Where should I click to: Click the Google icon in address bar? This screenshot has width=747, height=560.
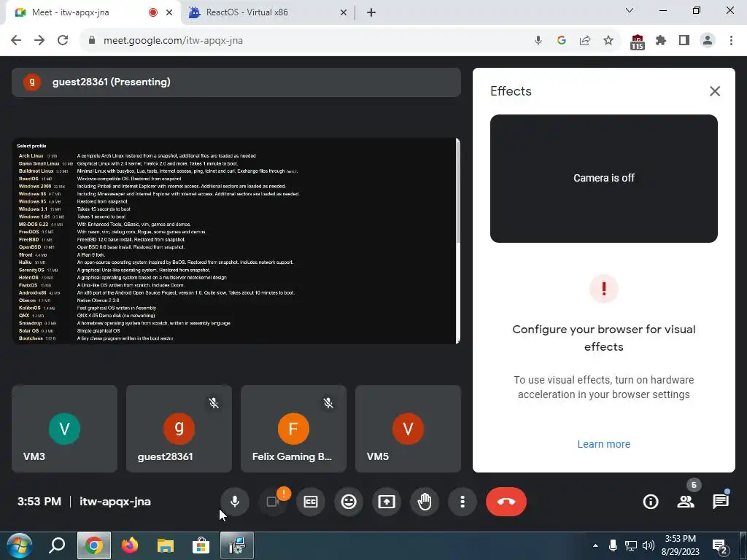(x=561, y=41)
